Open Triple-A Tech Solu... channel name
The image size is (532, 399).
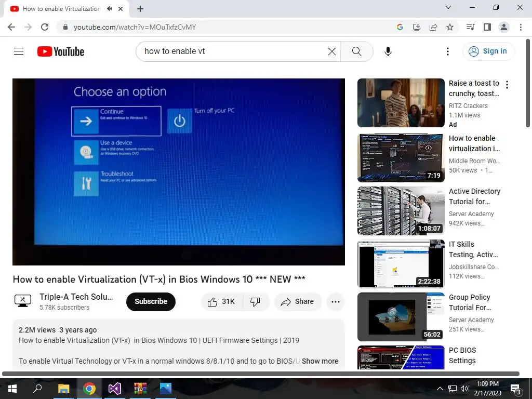pos(76,297)
